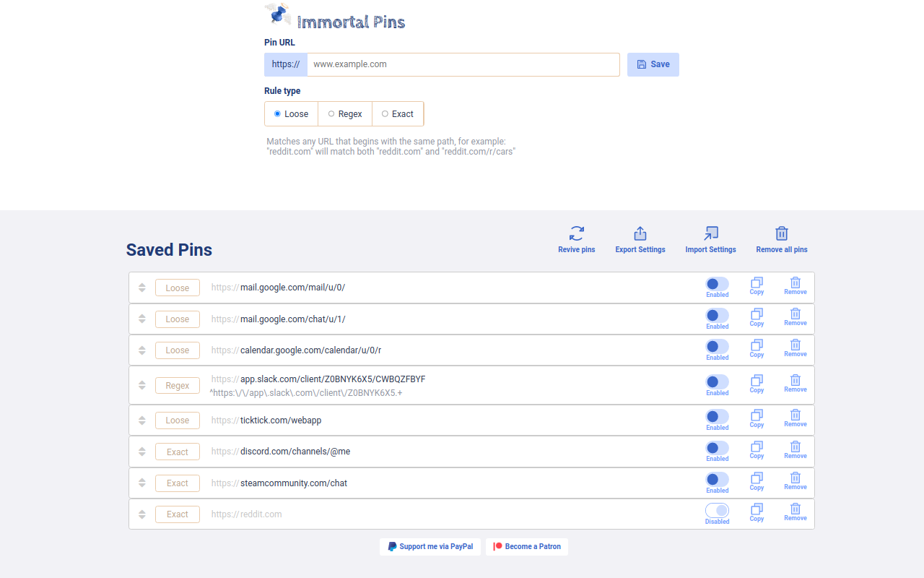Enable the reddit.com pin toggle

(717, 510)
